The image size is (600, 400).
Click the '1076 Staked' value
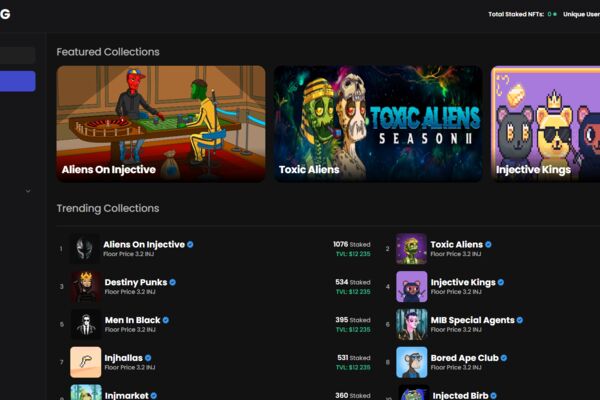(352, 244)
